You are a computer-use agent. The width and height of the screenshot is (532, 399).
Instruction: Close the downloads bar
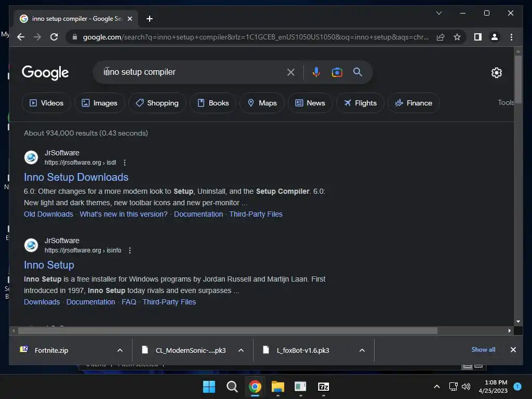[x=513, y=350]
